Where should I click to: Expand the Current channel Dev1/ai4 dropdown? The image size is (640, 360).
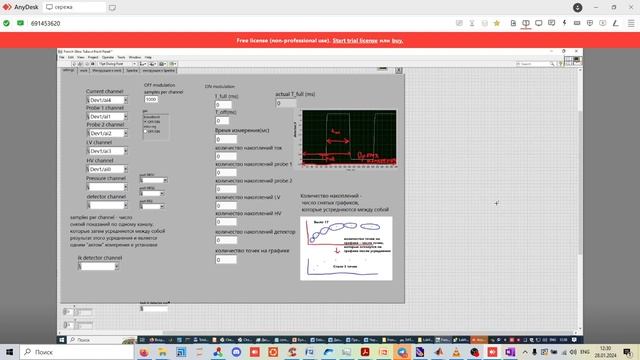125,100
